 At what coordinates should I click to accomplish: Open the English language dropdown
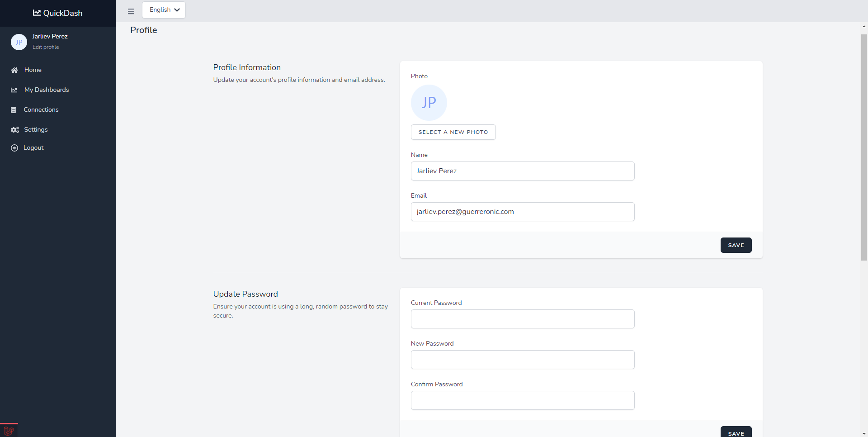(x=164, y=10)
